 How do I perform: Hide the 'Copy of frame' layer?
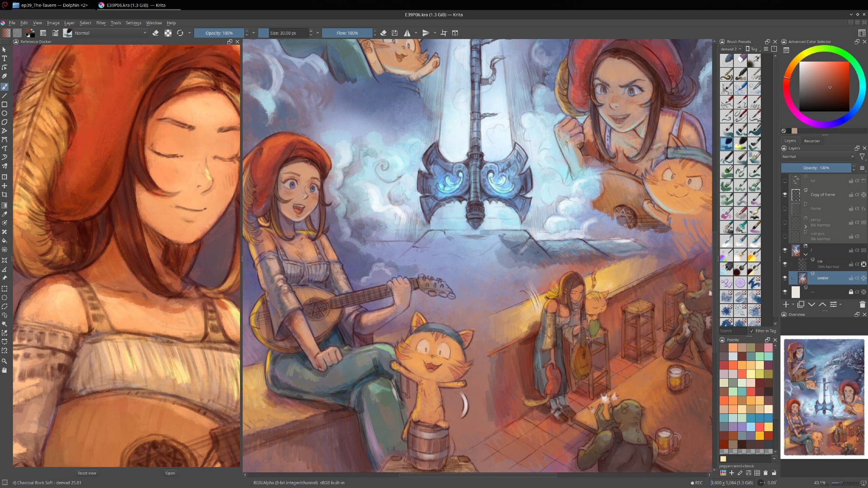point(785,195)
